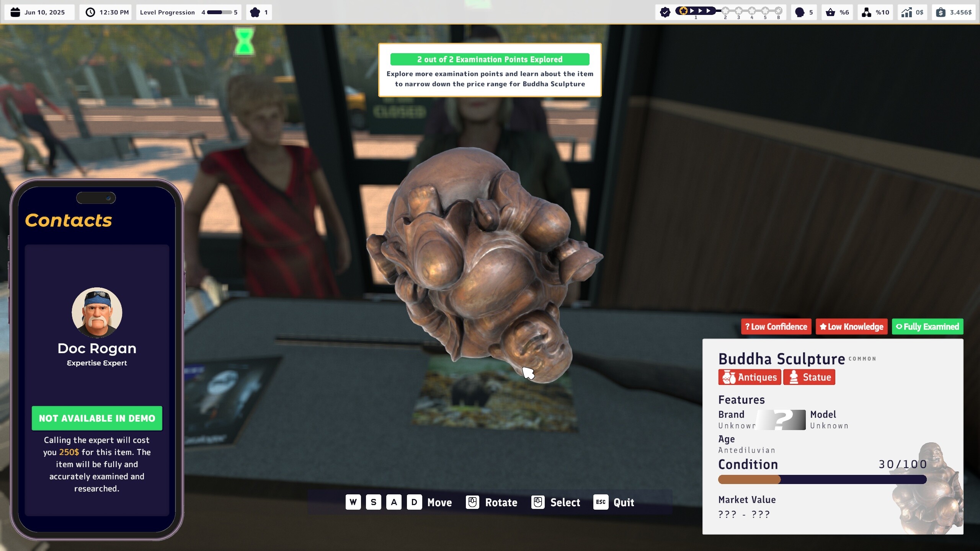Click the NOT AVAILABLE IN DEMO button

[x=96, y=418]
